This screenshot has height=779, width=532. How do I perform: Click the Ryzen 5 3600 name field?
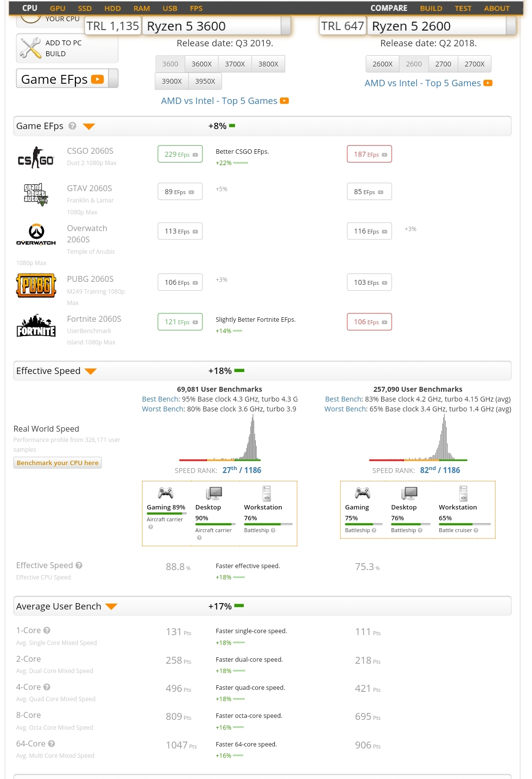click(x=212, y=26)
